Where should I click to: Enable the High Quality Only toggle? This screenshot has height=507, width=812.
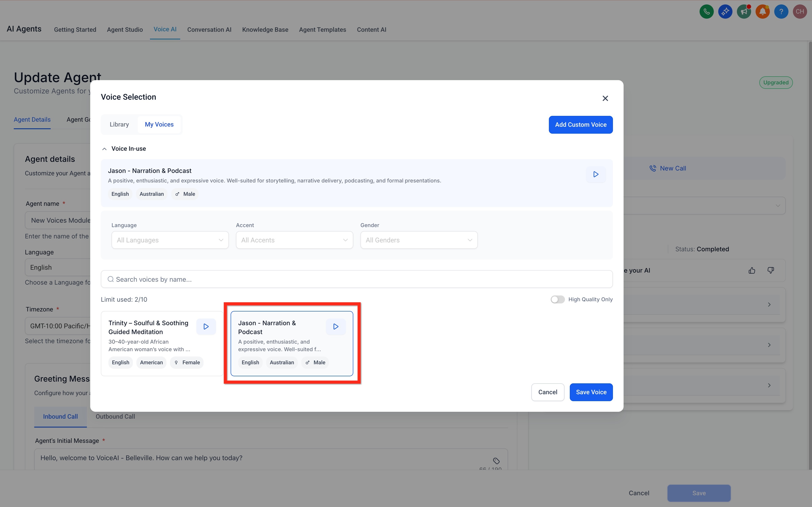point(557,299)
